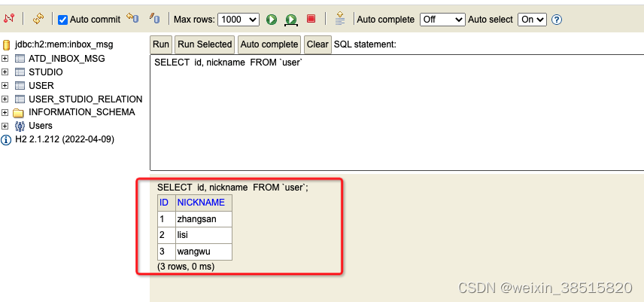Viewport: 644px width, 302px height.
Task: Click the green Run icon
Action: (x=272, y=19)
